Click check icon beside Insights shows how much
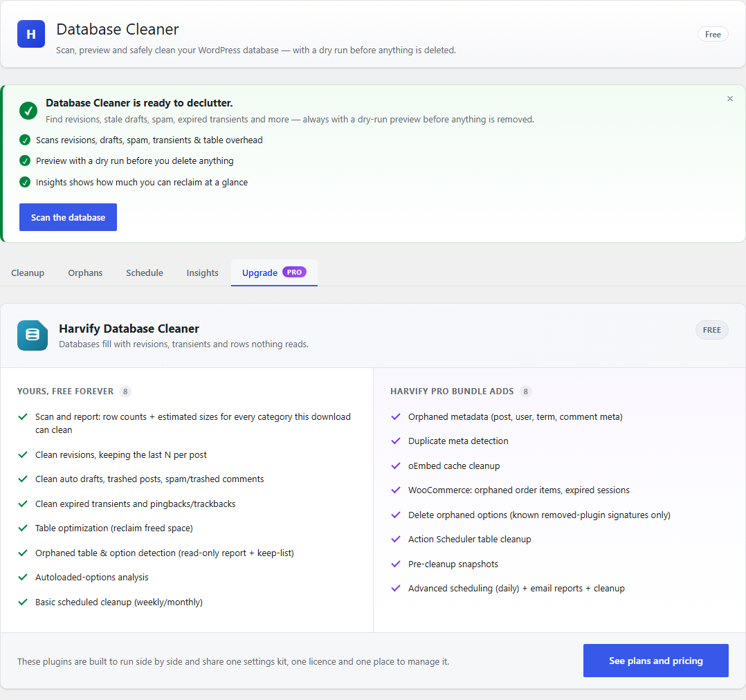Viewport: 746px width, 700px height. point(25,182)
